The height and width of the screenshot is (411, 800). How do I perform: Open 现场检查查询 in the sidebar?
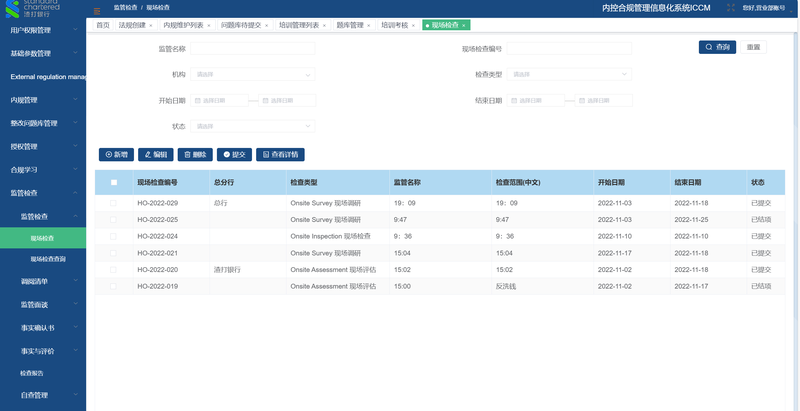click(x=48, y=259)
